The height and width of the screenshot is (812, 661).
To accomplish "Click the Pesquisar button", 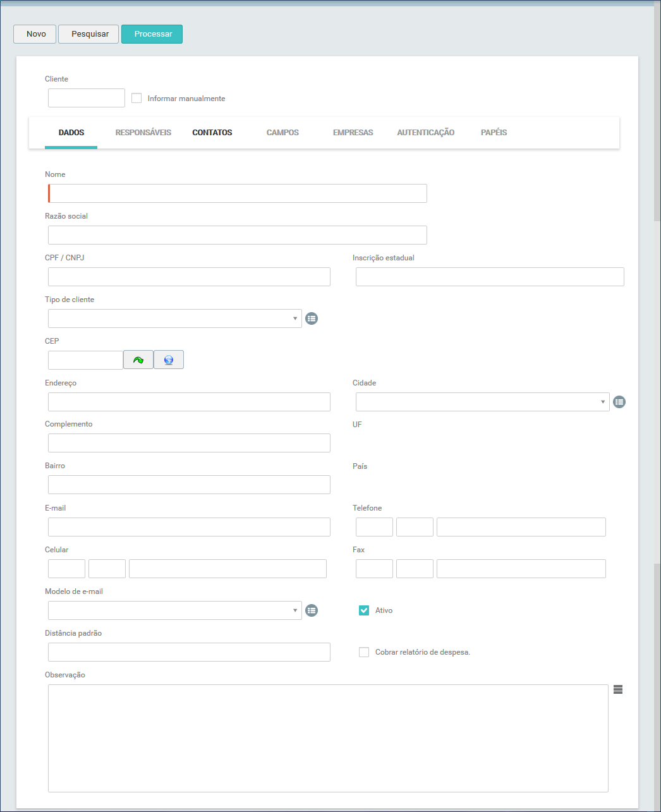I will pos(88,34).
